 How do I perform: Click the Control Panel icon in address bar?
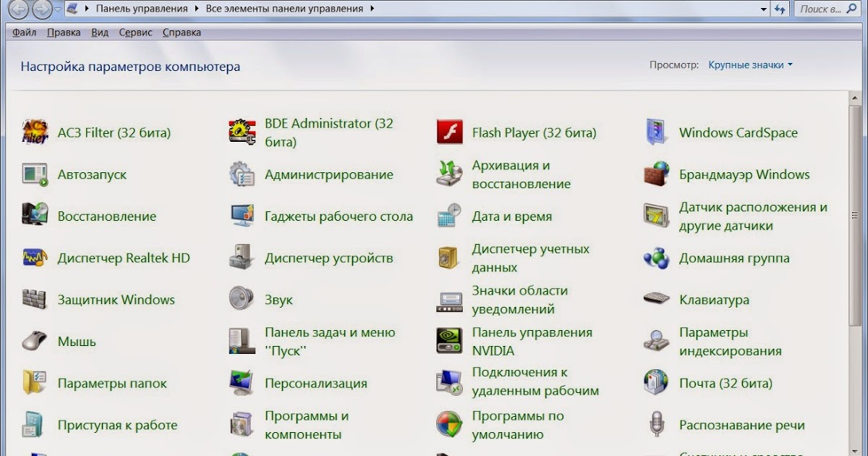(72, 9)
